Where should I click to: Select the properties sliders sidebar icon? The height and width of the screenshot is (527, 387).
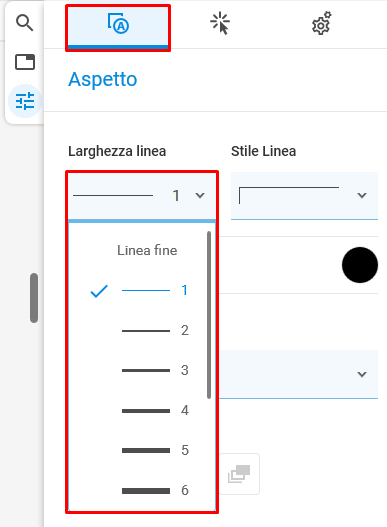click(25, 101)
